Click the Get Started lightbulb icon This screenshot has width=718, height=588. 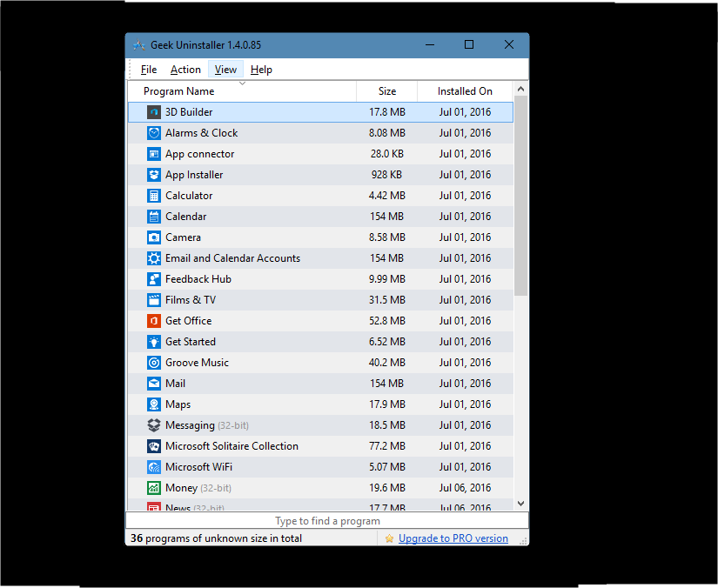click(x=154, y=342)
